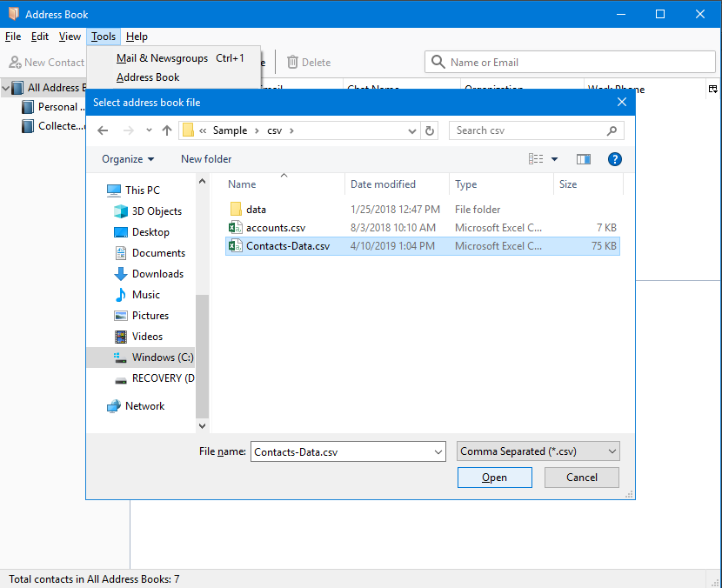
Task: Click the All Address Books book icon
Action: click(x=17, y=88)
